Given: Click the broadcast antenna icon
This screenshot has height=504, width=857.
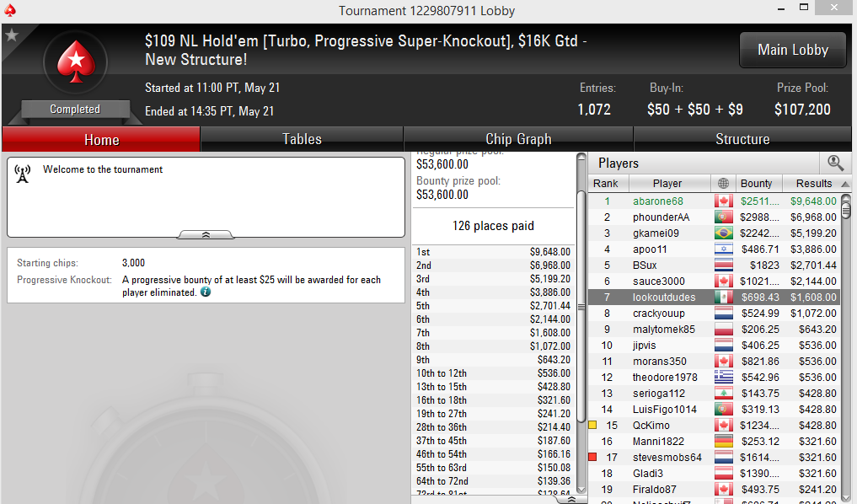Looking at the screenshot, I should click(23, 174).
